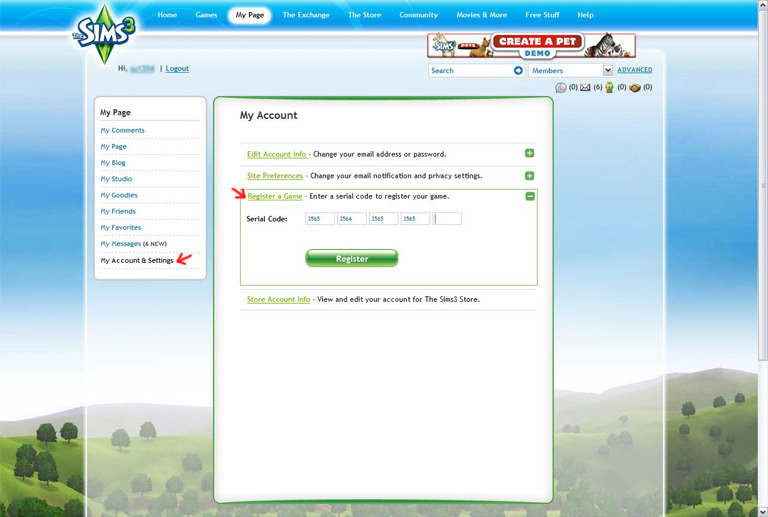Open Movies & More navigation item
The image size is (768, 517).
[x=481, y=15]
